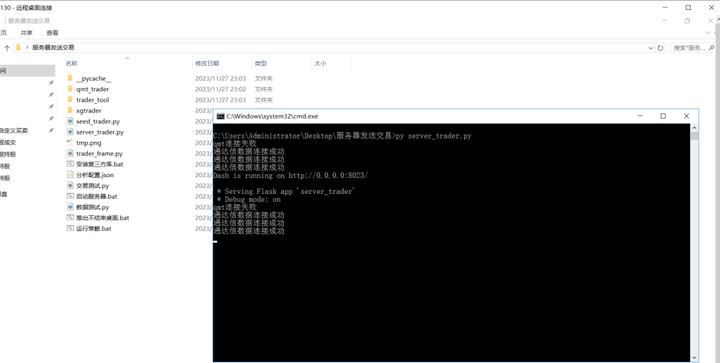Select the seed_trader.py Python file icon
This screenshot has width=720, height=363.
70,121
